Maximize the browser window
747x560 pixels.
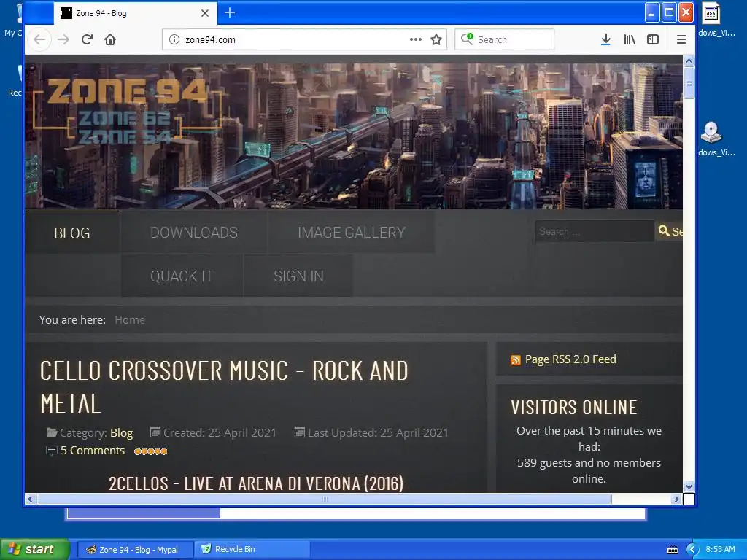click(670, 13)
